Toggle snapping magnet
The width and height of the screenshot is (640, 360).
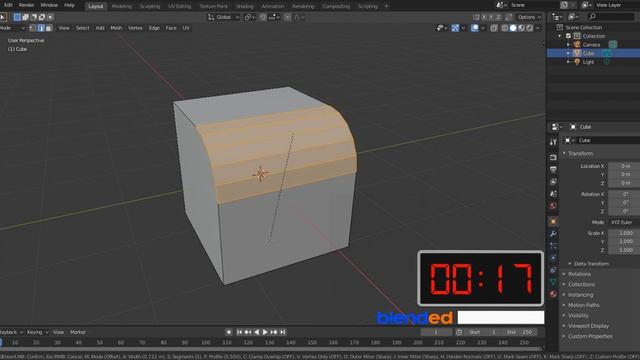coord(263,17)
